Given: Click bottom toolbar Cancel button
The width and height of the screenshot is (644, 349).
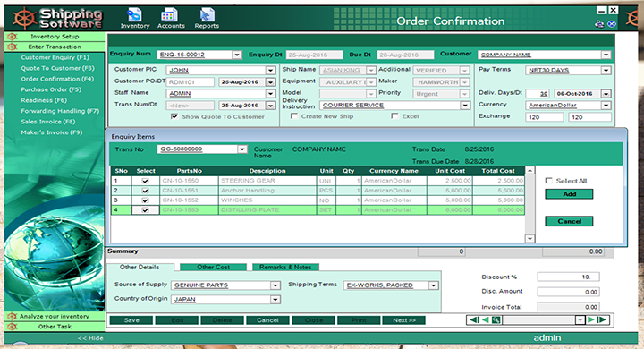Looking at the screenshot, I should pos(267,320).
